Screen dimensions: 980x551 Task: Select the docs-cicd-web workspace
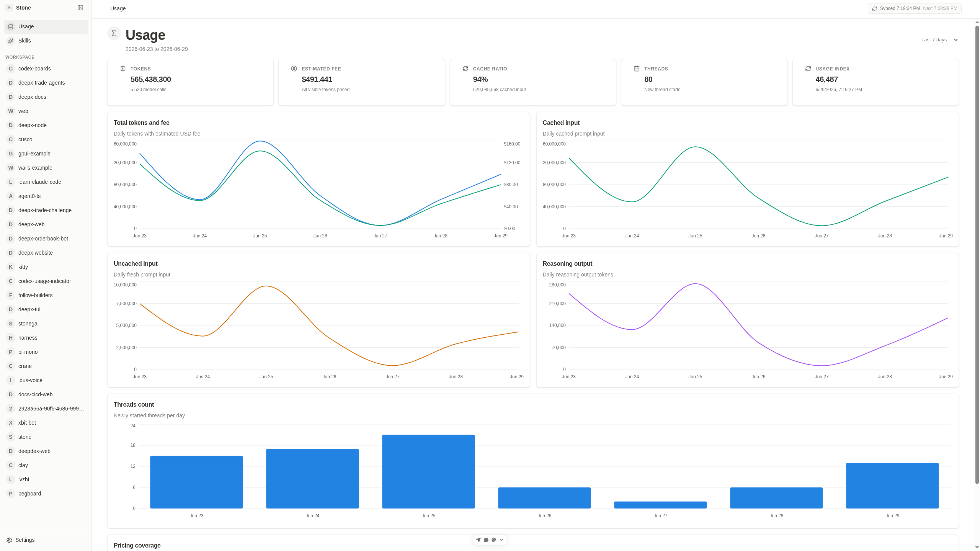pos(46,394)
